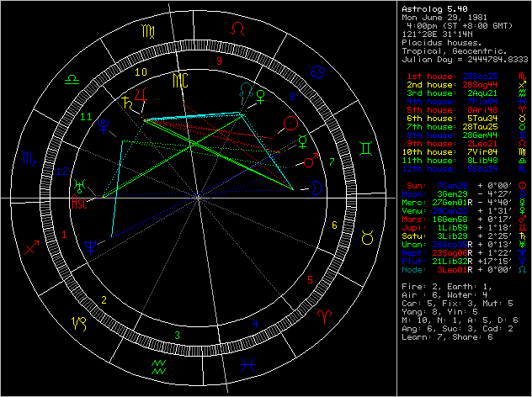Click the MC midheaven label on chart

(180, 81)
